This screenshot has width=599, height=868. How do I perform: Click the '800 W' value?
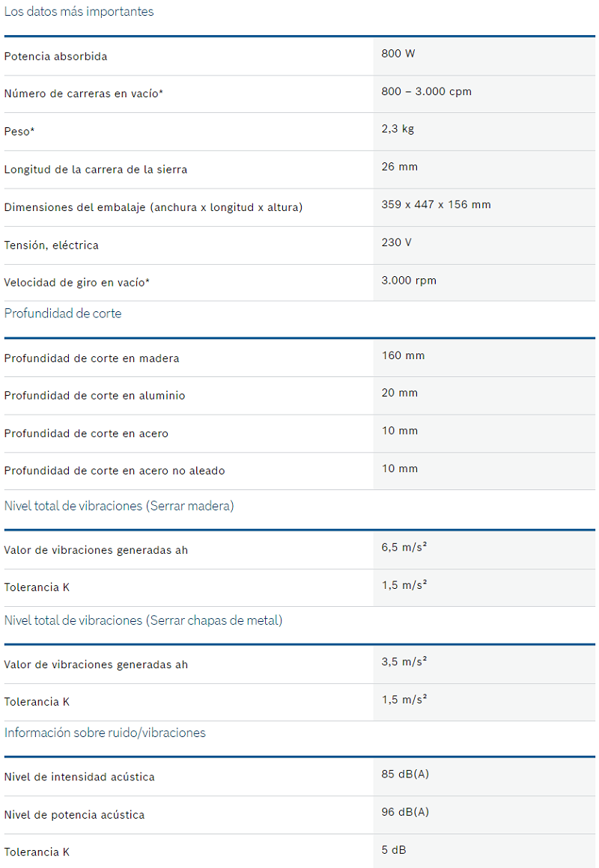[x=398, y=54]
